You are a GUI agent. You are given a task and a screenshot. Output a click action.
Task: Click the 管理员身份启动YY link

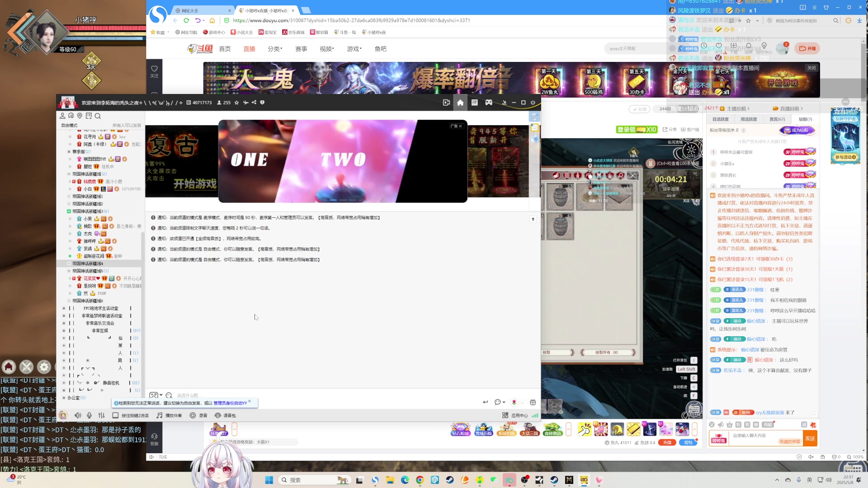coord(231,403)
